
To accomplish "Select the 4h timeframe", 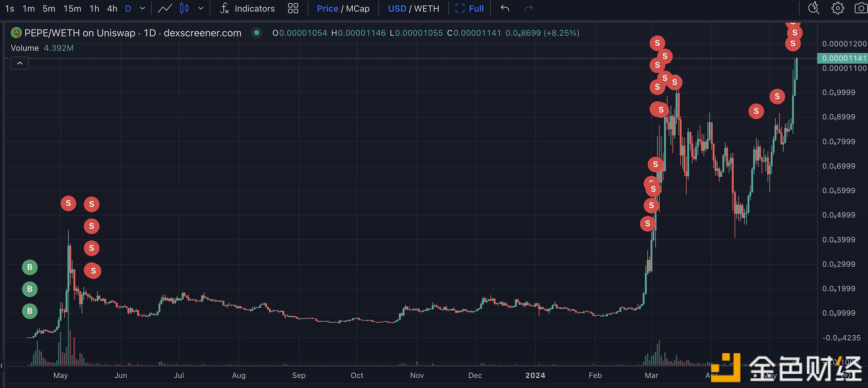I will pos(112,9).
